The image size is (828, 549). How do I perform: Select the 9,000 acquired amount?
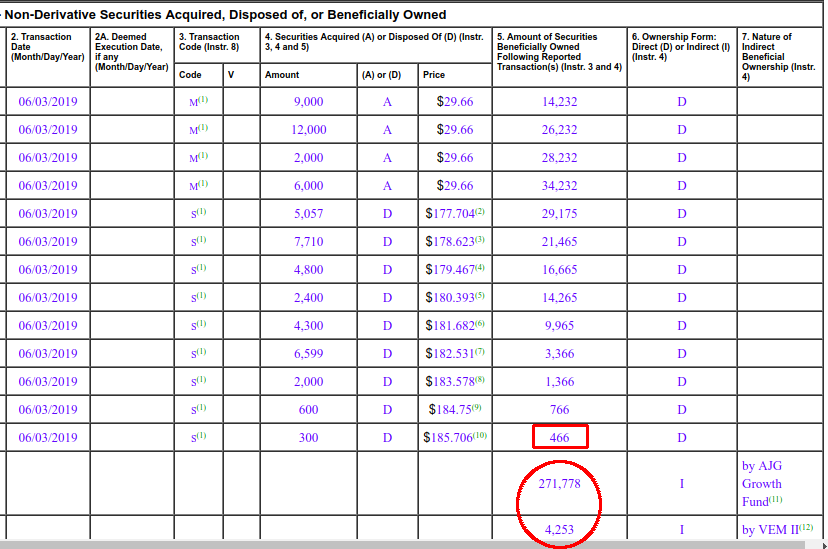coord(308,102)
